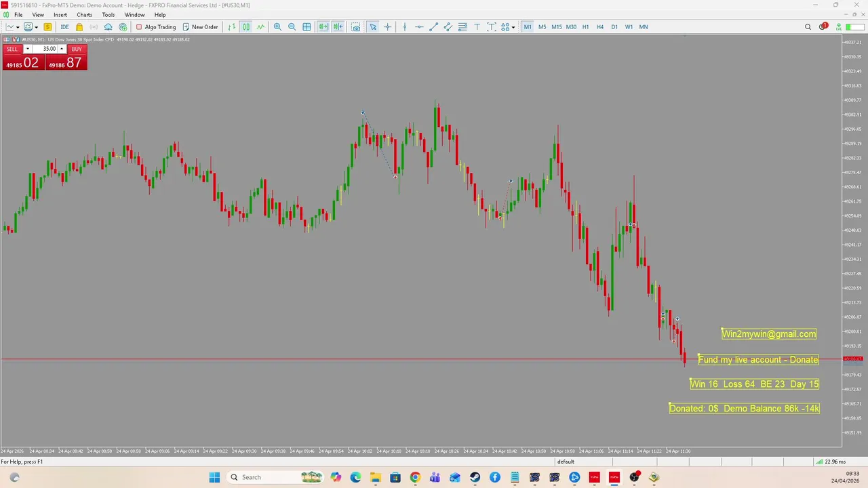This screenshot has width=868, height=488.
Task: Open notifications icon with red badge
Action: [823, 27]
